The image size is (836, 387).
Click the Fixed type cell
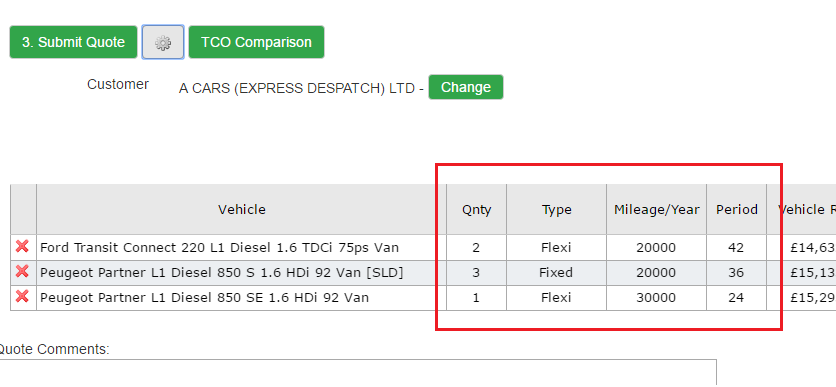click(x=557, y=272)
